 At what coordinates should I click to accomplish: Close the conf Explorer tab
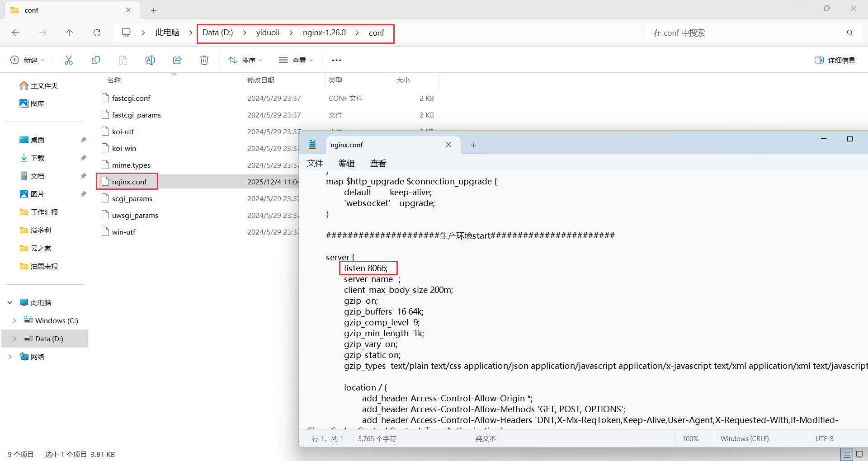pos(128,10)
